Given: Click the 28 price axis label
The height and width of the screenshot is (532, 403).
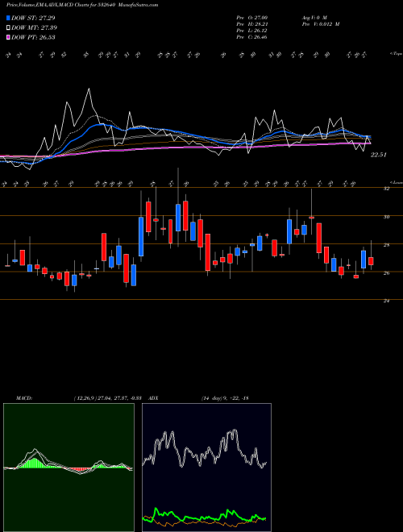Looking at the screenshot, I should pyautogui.click(x=386, y=245).
